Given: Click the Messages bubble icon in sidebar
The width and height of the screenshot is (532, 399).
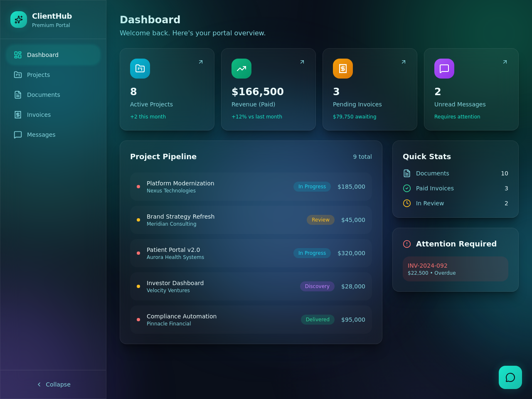Looking at the screenshot, I should [18, 135].
